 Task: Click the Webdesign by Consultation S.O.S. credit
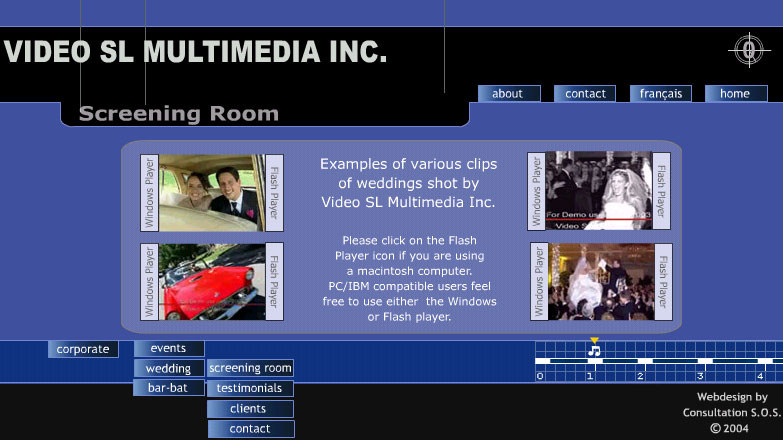pyautogui.click(x=732, y=405)
